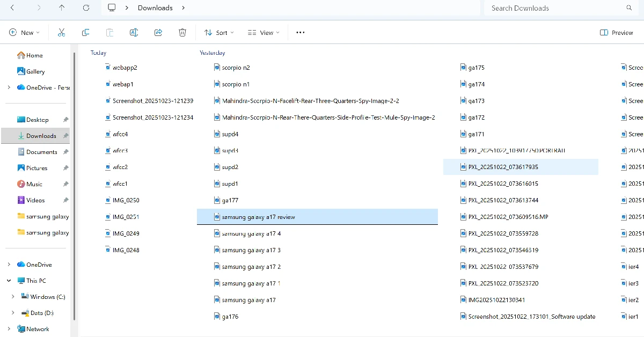This screenshot has width=644, height=337.
Task: Select the Cut icon in the toolbar
Action: coord(61,32)
